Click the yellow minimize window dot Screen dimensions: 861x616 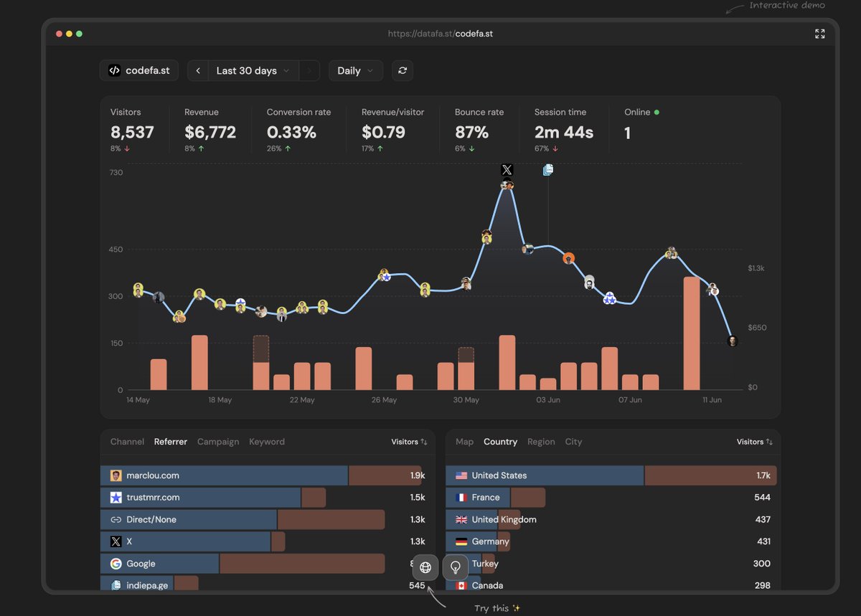pyautogui.click(x=69, y=34)
